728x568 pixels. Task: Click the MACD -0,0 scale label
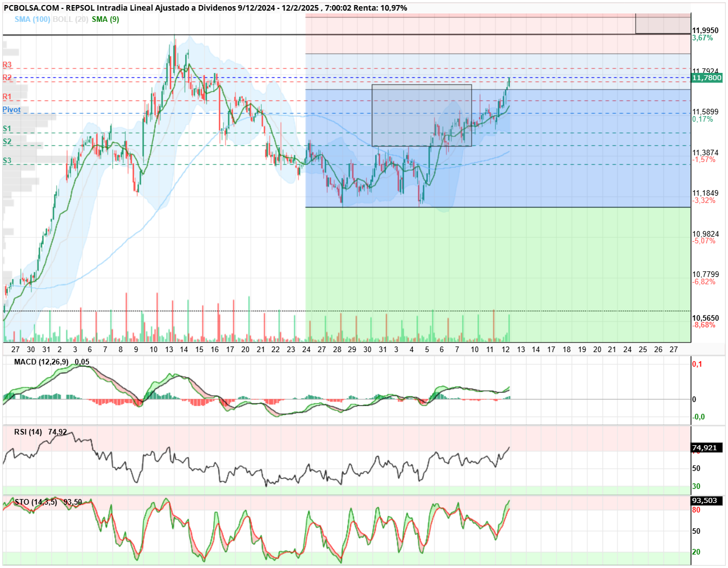(698, 417)
